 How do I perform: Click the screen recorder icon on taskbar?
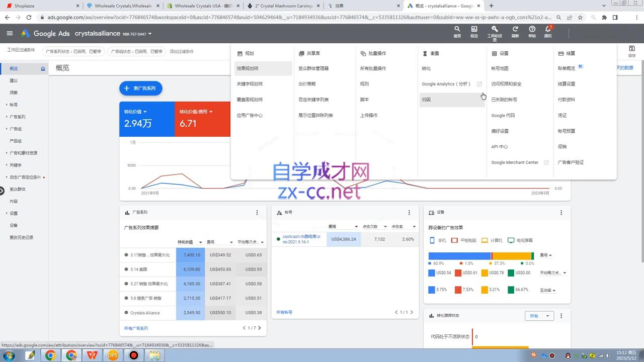click(134, 355)
